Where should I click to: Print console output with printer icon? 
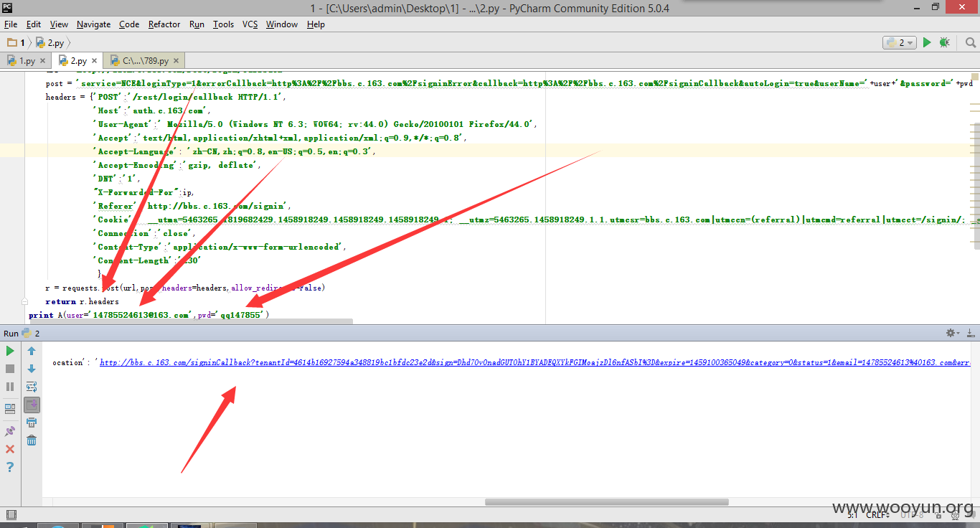click(x=32, y=423)
